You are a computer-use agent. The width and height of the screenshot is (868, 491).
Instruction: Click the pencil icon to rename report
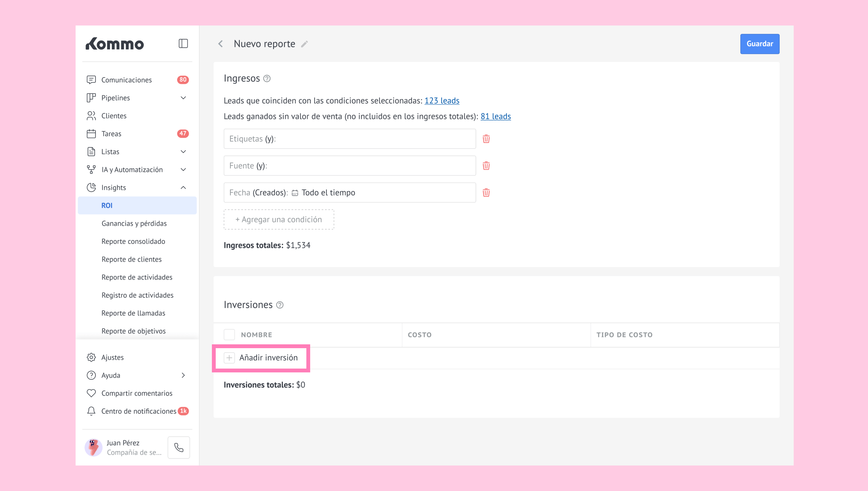[304, 44]
